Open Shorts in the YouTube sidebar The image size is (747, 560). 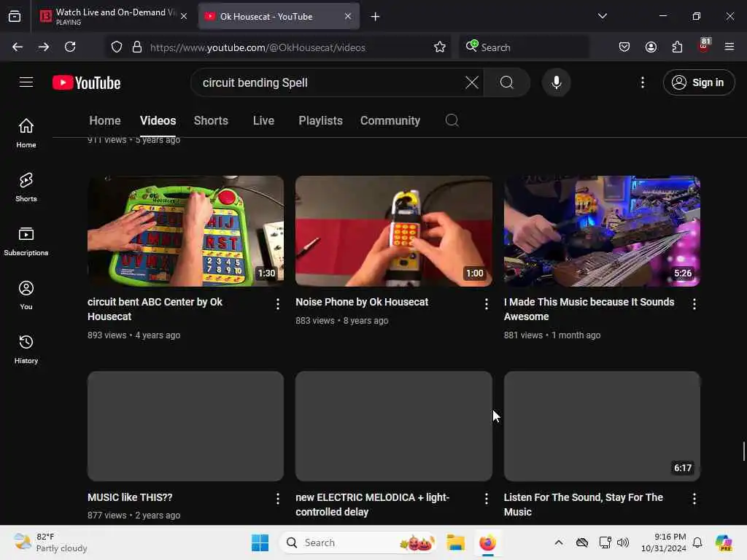click(26, 187)
